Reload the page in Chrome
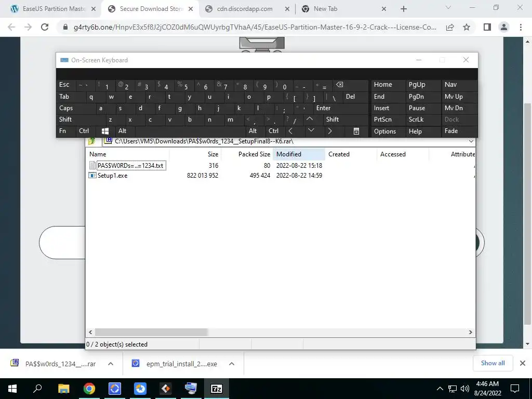532x399 pixels. pos(45,27)
